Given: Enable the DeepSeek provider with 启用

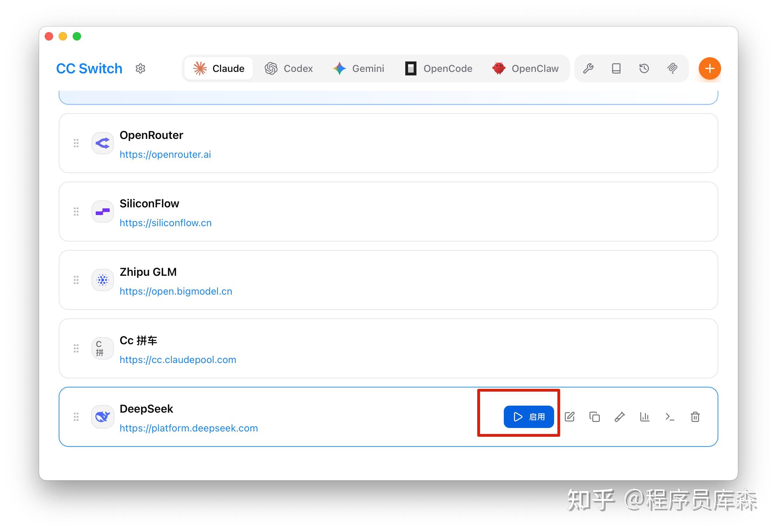Looking at the screenshot, I should click(x=529, y=417).
